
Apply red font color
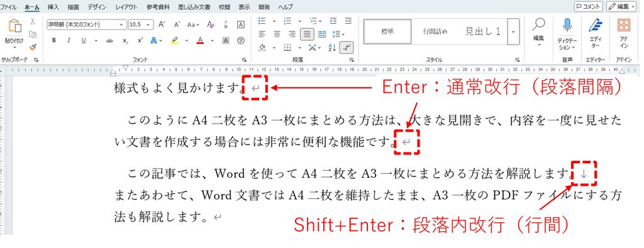pyautogui.click(x=200, y=41)
